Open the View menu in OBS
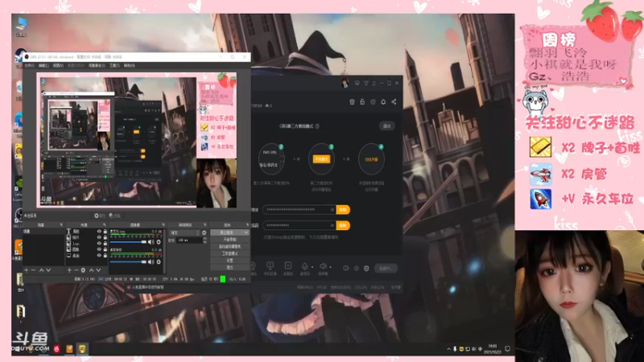The image size is (644, 362). [x=58, y=66]
